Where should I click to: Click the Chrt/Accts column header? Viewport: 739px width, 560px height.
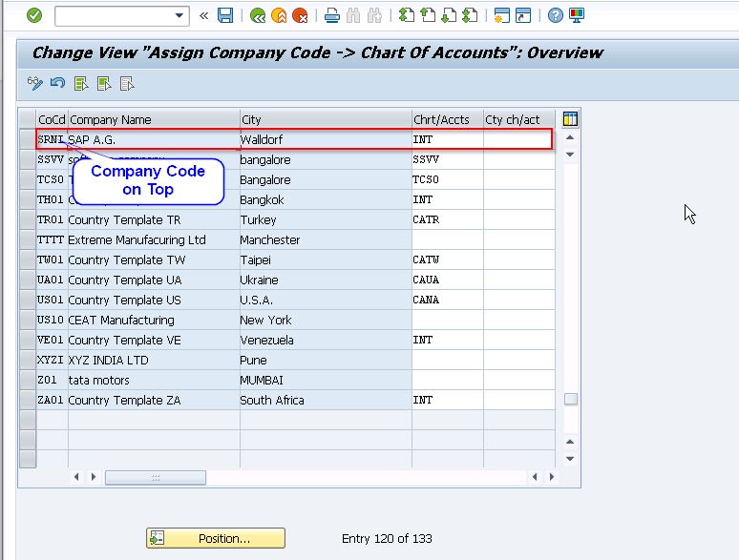(446, 119)
